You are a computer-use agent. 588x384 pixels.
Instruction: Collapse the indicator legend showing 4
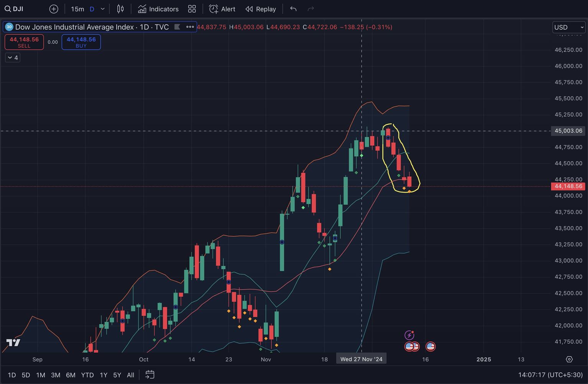13,58
